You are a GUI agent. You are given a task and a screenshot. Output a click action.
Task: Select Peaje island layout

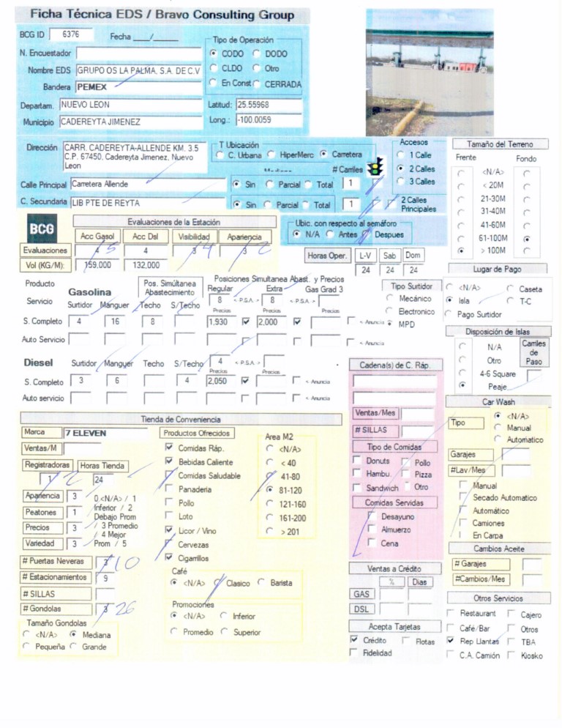click(462, 385)
